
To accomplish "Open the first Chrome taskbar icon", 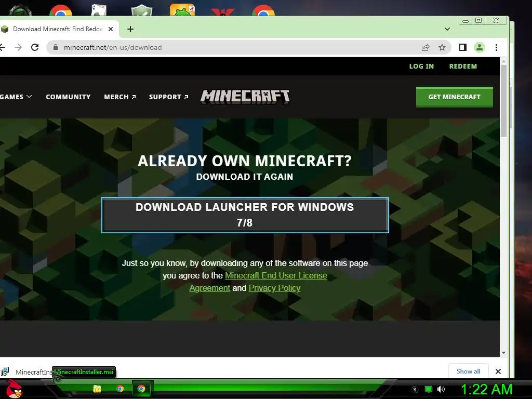I will tap(120, 389).
